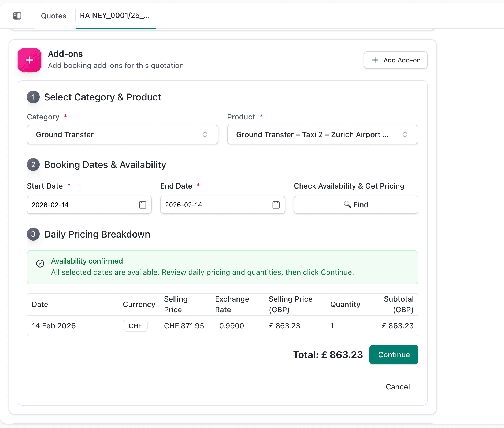Image resolution: width=504 pixels, height=428 pixels.
Task: Click the End Date input field
Action: (223, 205)
